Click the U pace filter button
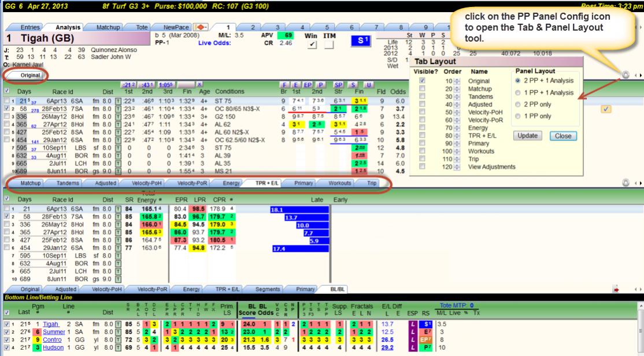The height and width of the screenshot is (356, 644). (368, 85)
